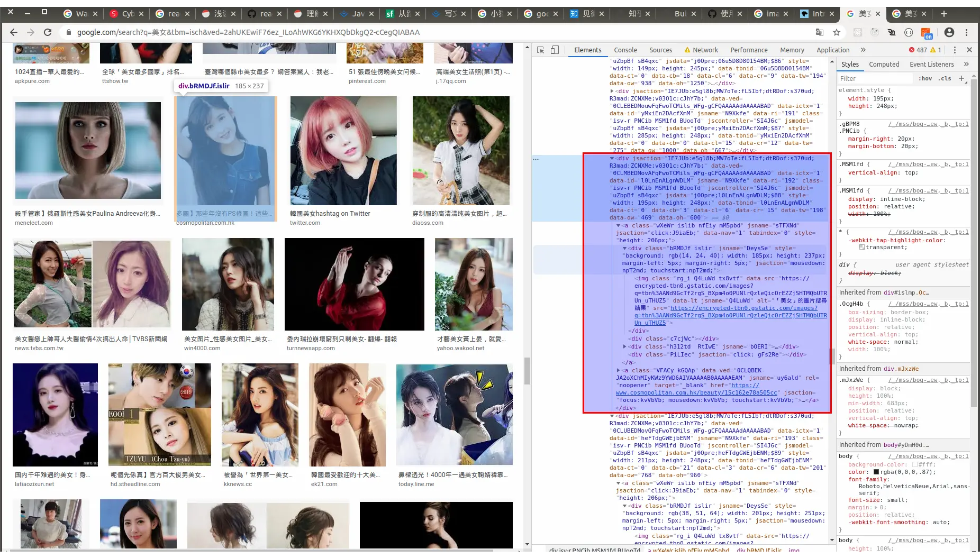Screen dimensions: 980x558
Task: Close the DevTools panel
Action: (x=969, y=50)
